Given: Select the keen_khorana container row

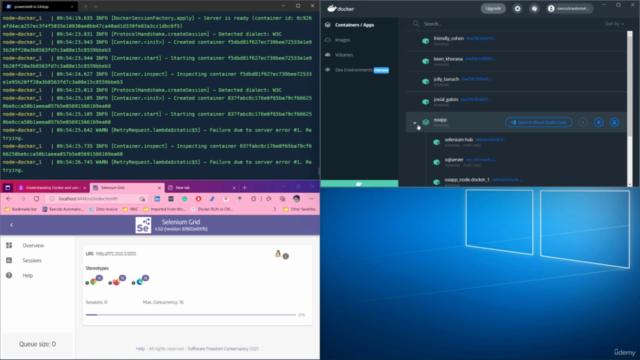Looking at the screenshot, I should point(516,61).
